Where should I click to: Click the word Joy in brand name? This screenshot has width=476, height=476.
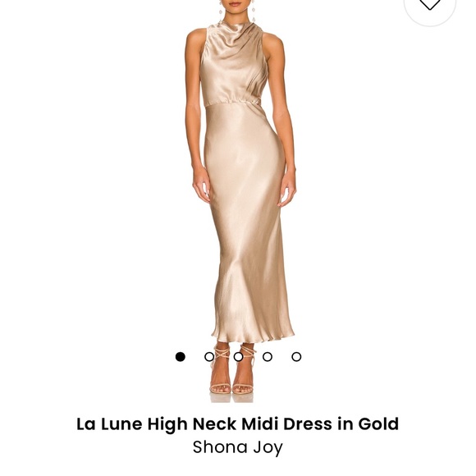coord(268,448)
